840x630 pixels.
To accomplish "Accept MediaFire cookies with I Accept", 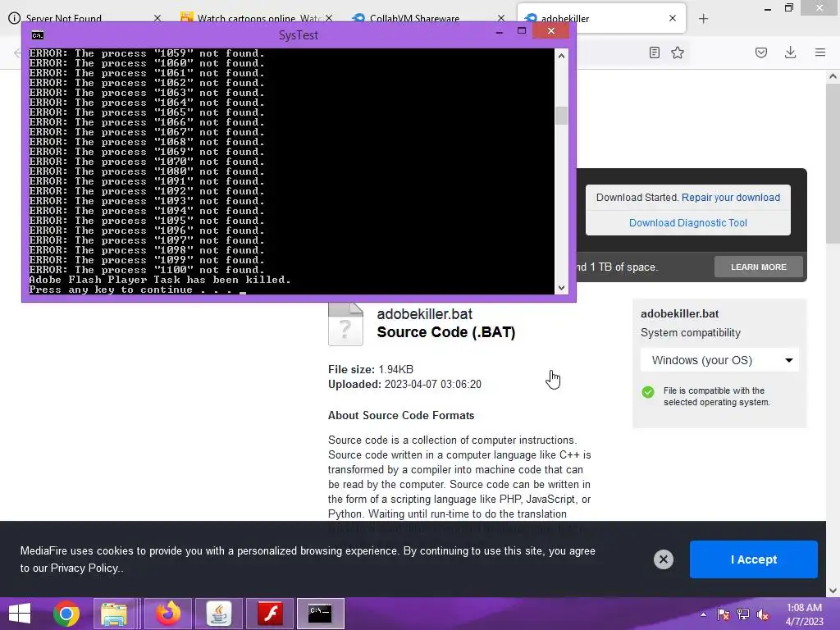I will pyautogui.click(x=753, y=559).
